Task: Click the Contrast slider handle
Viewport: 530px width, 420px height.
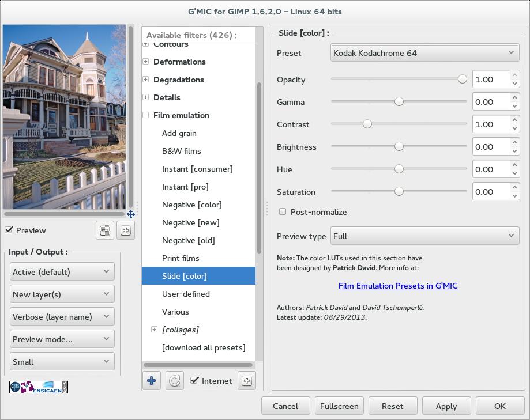Action: point(367,124)
